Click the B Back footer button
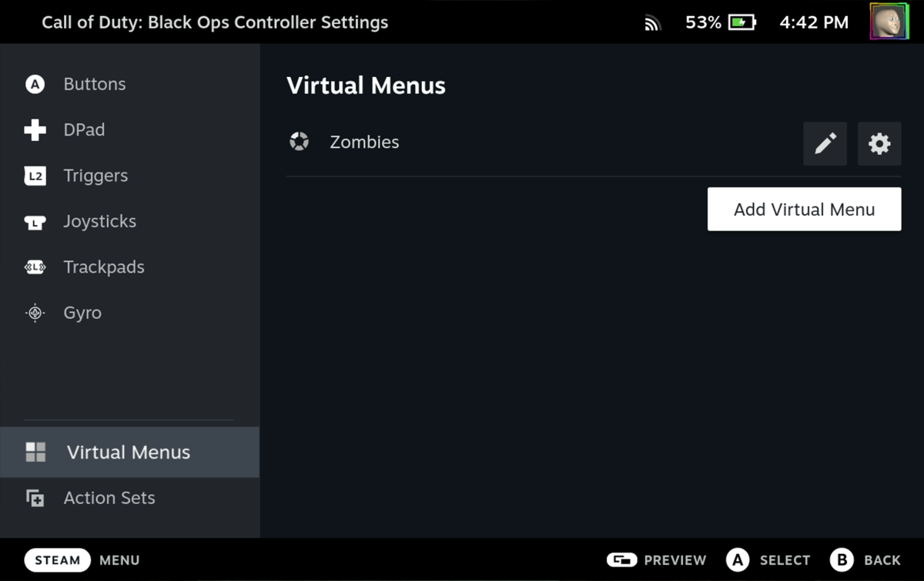The width and height of the screenshot is (924, 581). (865, 560)
